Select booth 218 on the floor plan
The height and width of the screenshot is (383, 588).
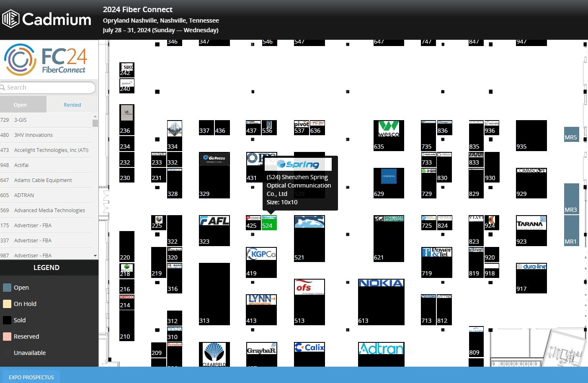click(127, 270)
